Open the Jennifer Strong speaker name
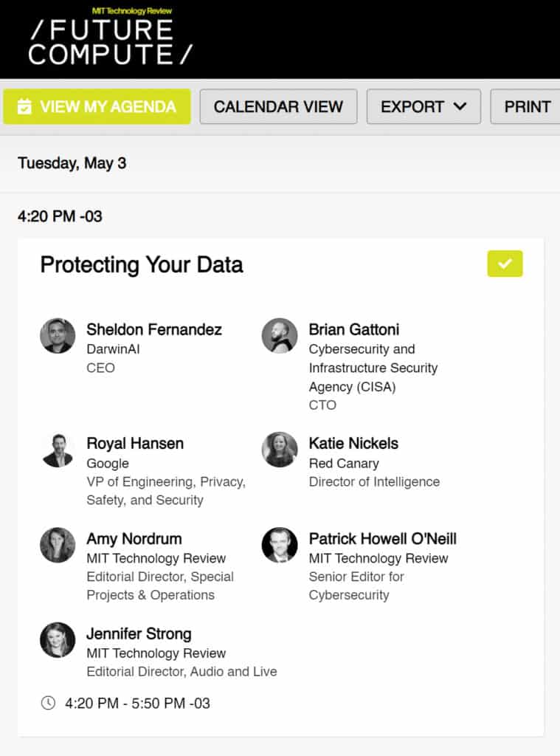560x756 pixels. pyautogui.click(x=139, y=633)
